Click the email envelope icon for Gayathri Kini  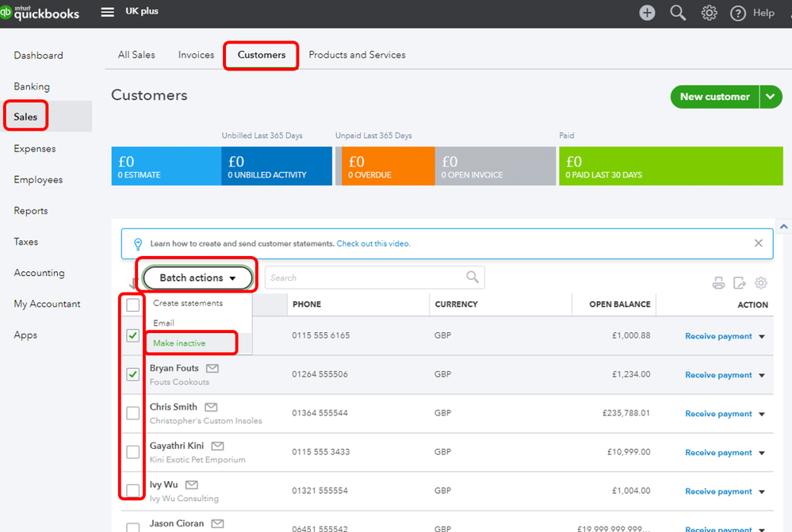(217, 446)
